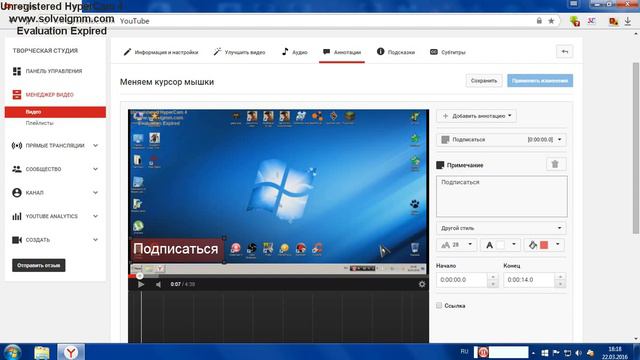Click the red recording icon in taskbar
This screenshot has height=360, width=640.
483,352
